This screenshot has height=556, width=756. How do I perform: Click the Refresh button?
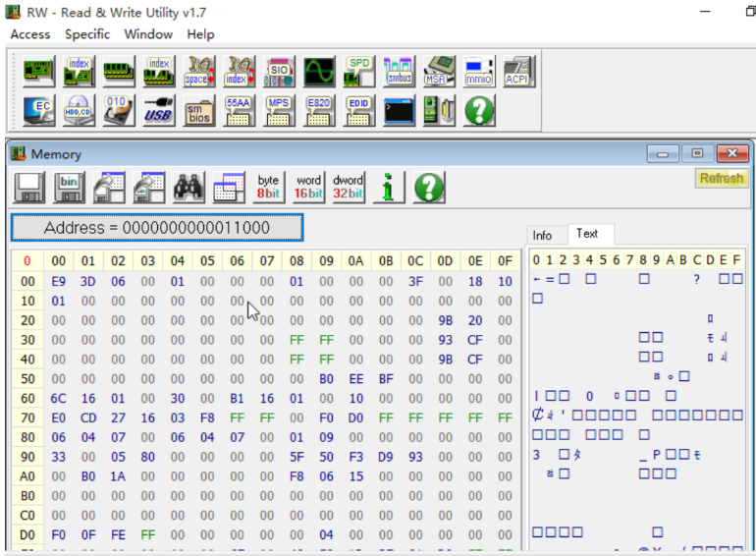[722, 179]
